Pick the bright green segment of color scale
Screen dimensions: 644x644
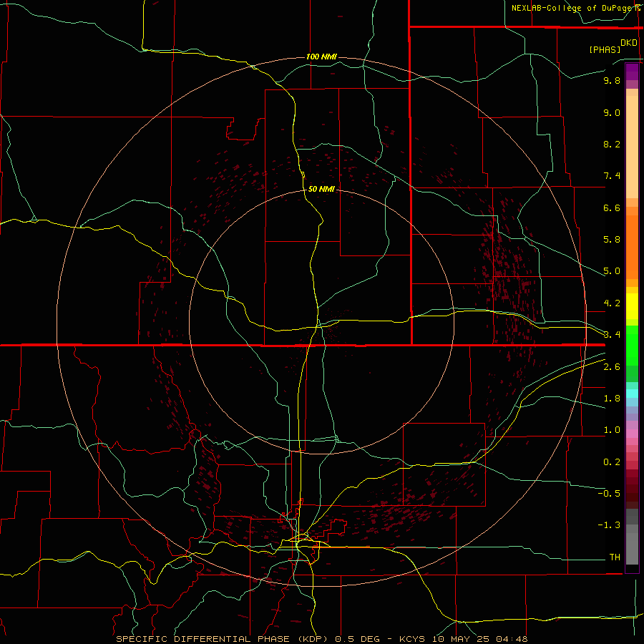point(632,346)
